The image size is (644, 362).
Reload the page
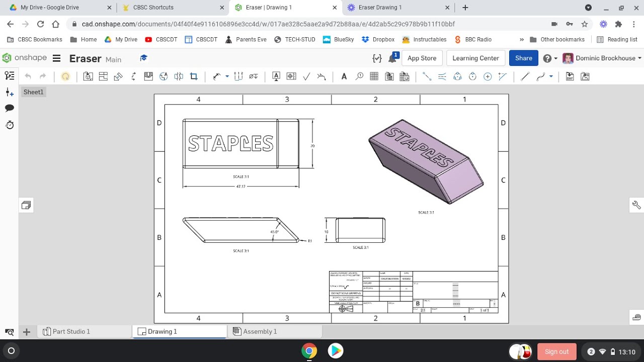[40, 24]
